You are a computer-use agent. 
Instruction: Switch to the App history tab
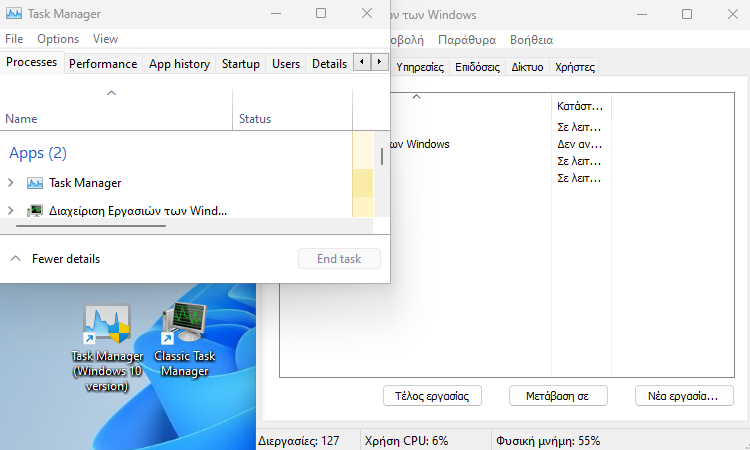(179, 64)
